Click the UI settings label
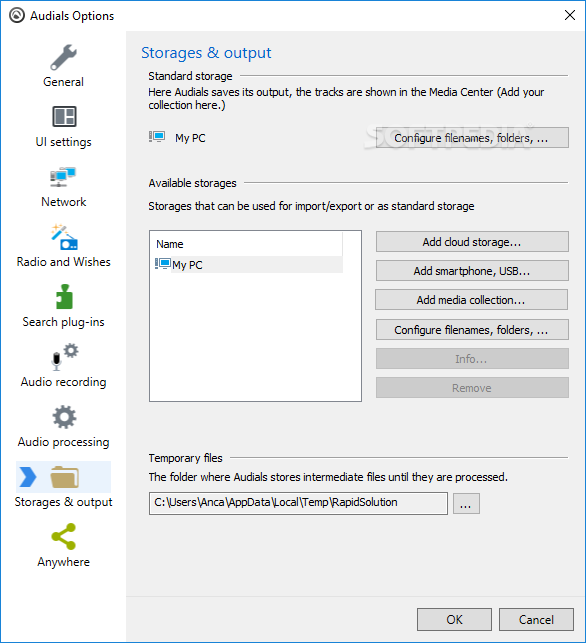586x643 pixels. click(64, 142)
